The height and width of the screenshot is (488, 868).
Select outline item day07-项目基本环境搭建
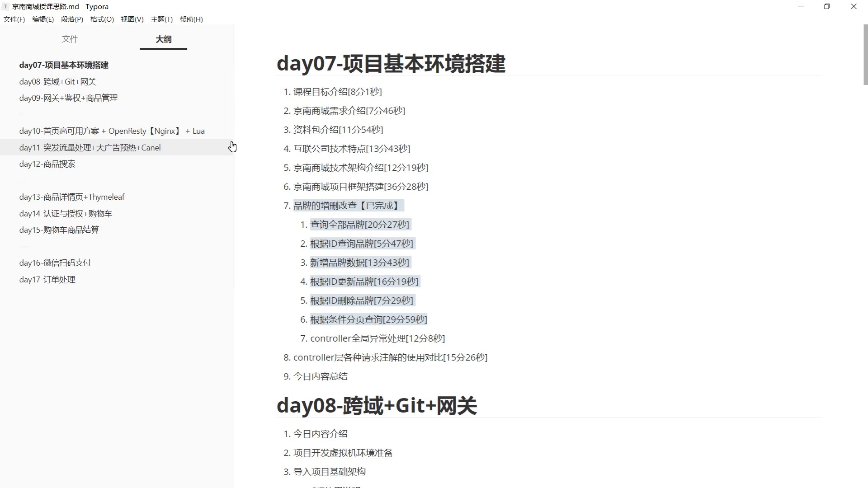(x=63, y=65)
